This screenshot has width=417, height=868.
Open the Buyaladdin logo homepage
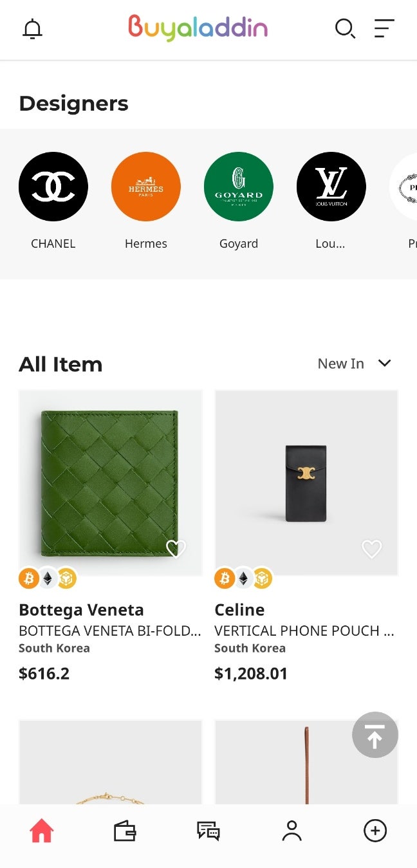tap(198, 28)
